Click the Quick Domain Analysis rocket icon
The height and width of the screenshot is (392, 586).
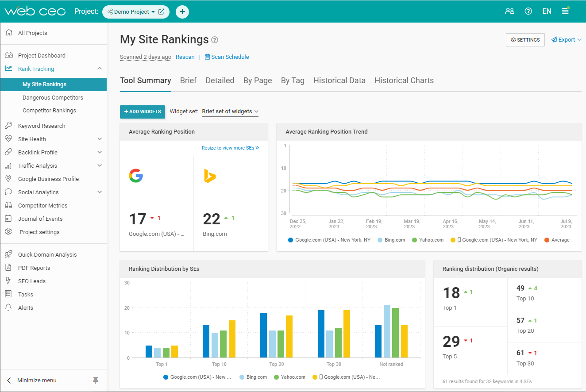tap(8, 254)
